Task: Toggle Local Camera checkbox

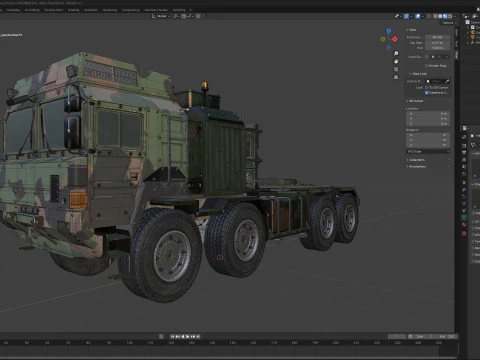Action: point(426,57)
